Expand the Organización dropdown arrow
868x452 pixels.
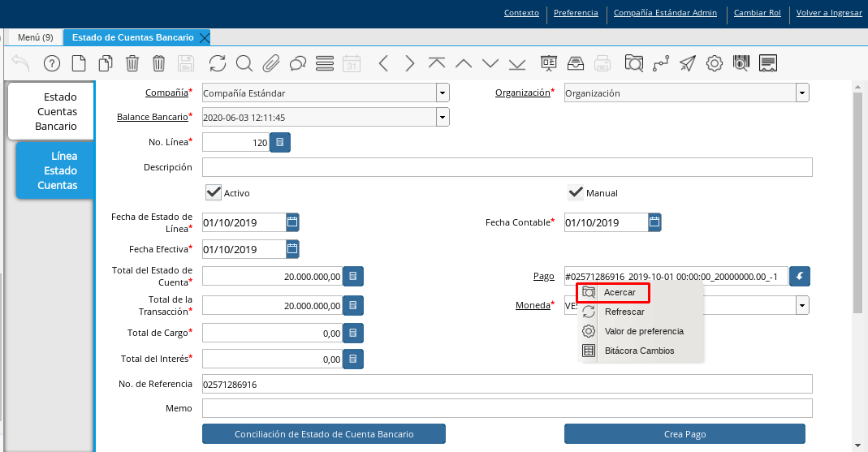[x=802, y=93]
